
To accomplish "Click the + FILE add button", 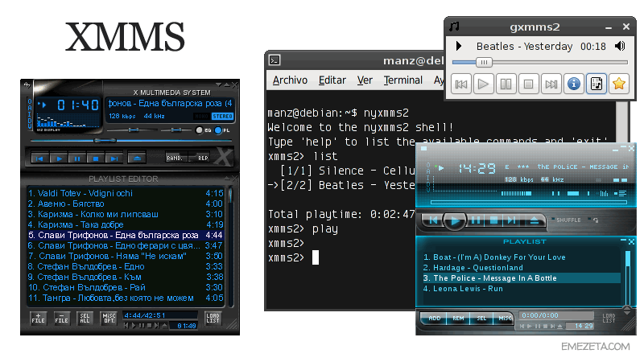I will pyautogui.click(x=38, y=318).
